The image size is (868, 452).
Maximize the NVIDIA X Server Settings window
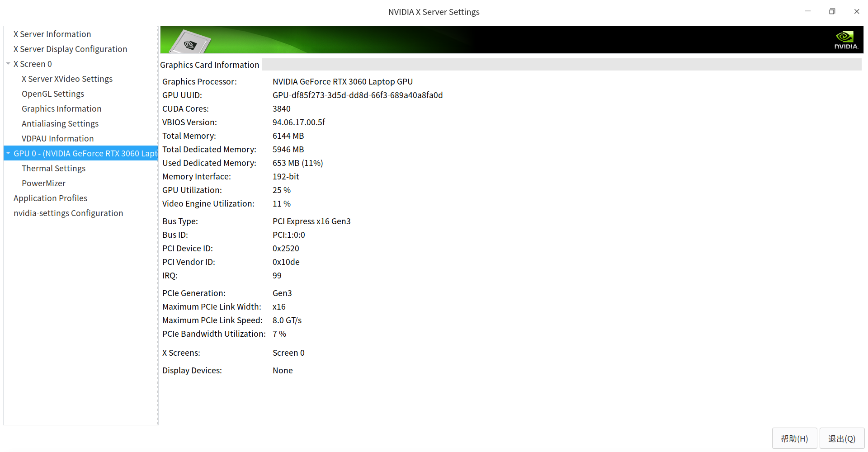click(x=832, y=12)
